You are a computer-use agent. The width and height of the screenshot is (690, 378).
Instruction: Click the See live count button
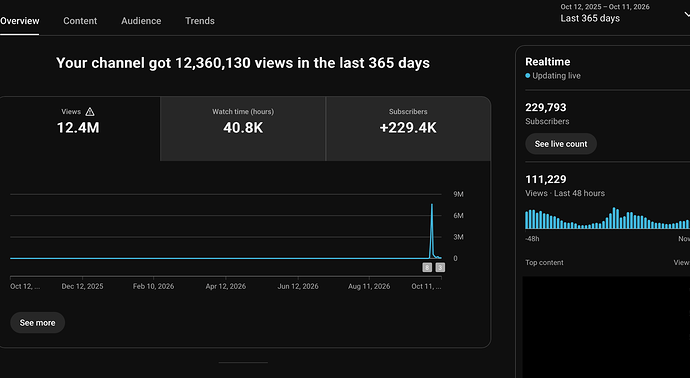coord(561,144)
